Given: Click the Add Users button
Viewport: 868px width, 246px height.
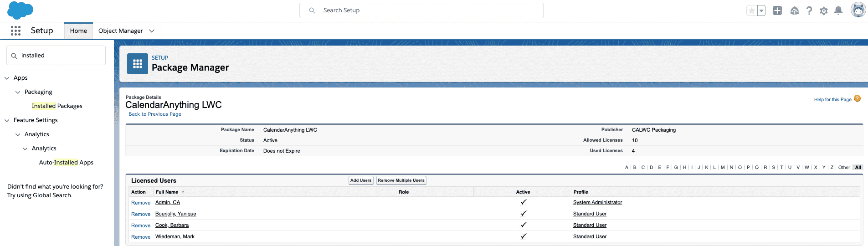Looking at the screenshot, I should [361, 180].
